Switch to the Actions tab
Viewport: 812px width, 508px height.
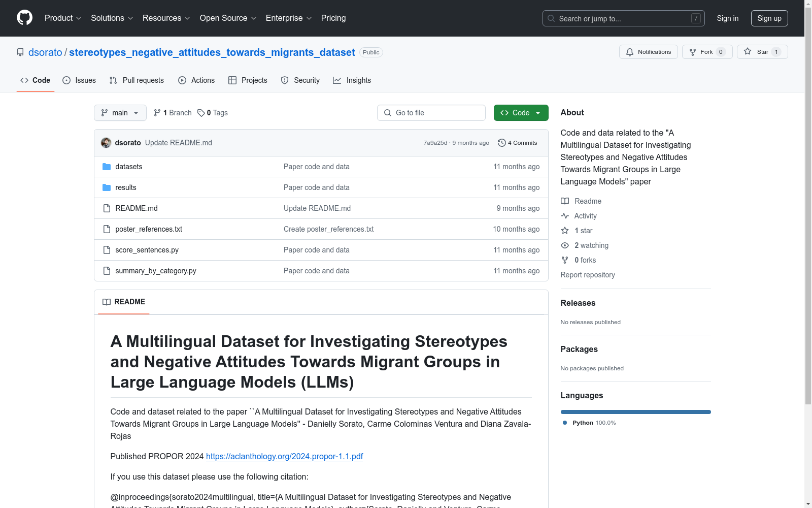(196, 80)
